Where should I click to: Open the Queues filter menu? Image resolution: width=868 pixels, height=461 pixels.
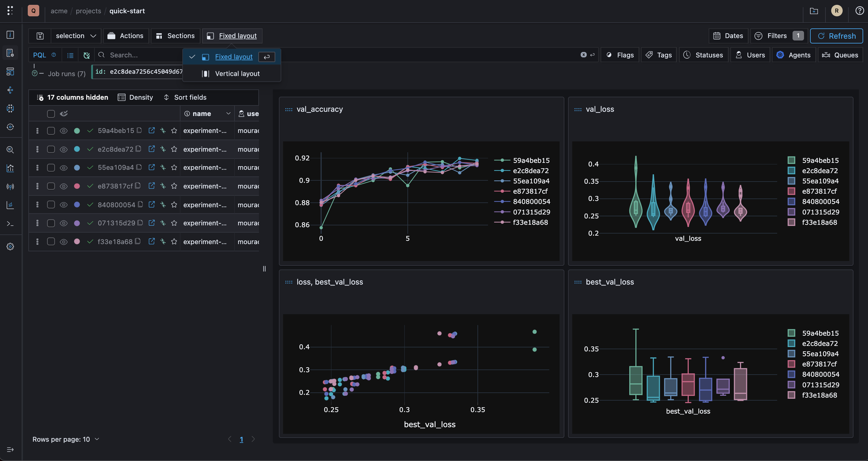coord(840,55)
